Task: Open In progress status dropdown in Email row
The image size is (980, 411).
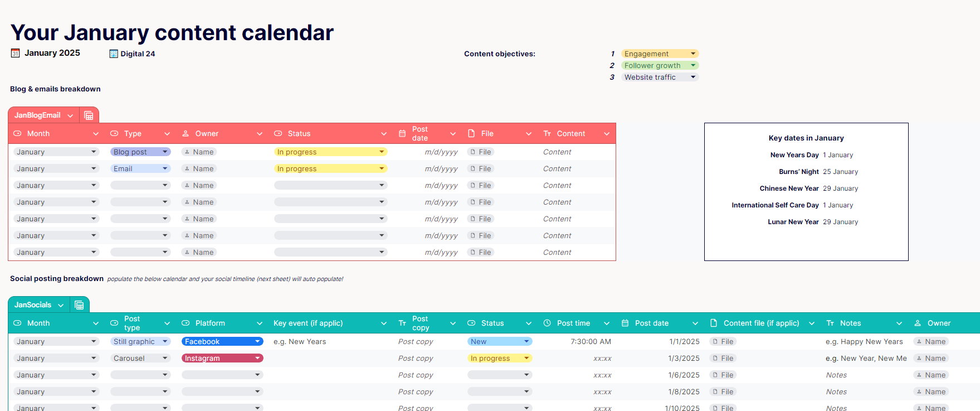Action: (382, 169)
